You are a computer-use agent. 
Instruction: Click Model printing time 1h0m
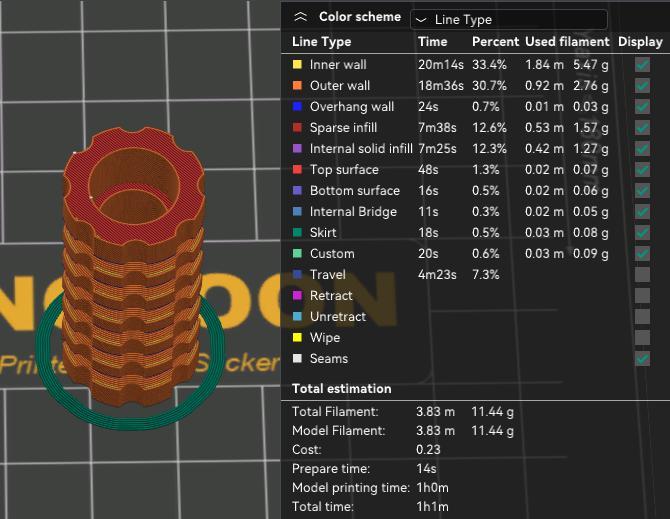[432, 487]
